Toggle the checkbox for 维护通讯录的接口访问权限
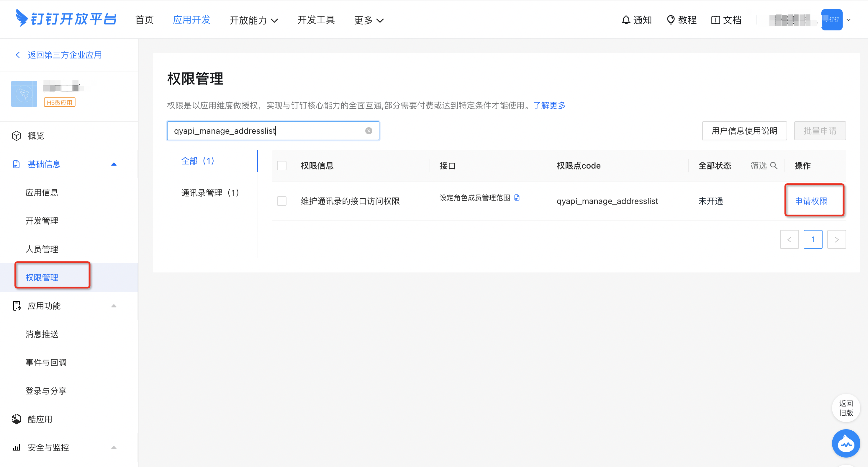 [282, 201]
